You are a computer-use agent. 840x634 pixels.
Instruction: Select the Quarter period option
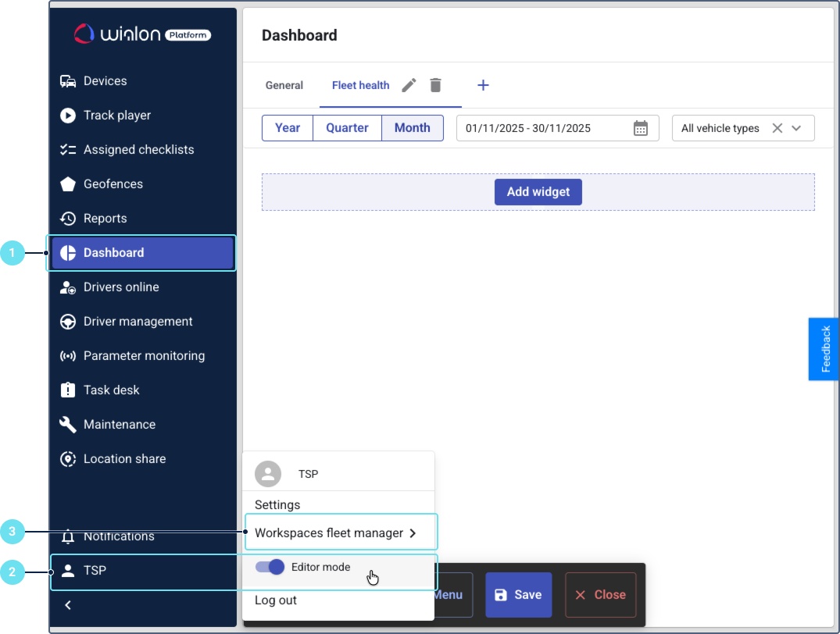[x=347, y=128]
